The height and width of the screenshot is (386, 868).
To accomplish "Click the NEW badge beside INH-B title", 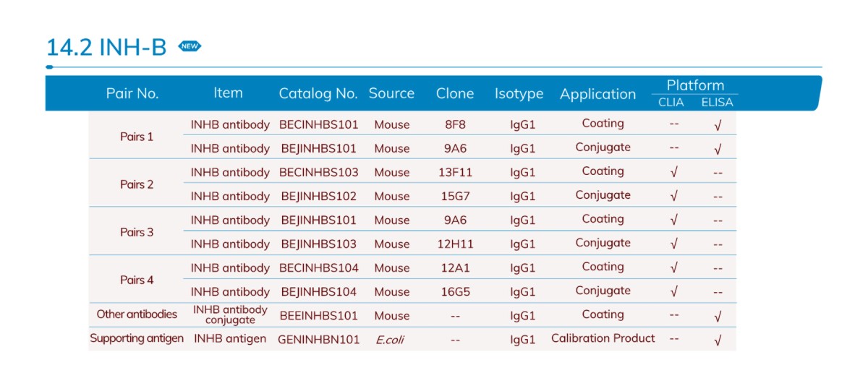I will click(x=190, y=46).
